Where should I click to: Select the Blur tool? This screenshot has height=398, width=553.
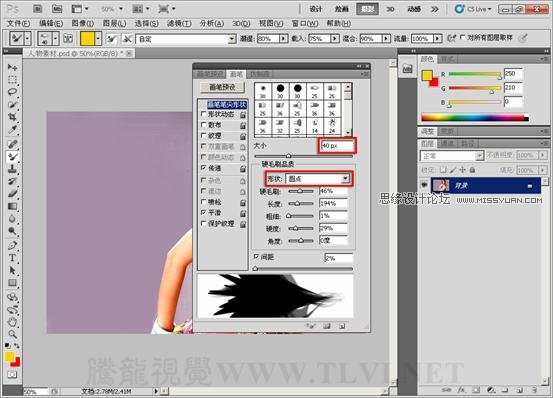pos(12,219)
